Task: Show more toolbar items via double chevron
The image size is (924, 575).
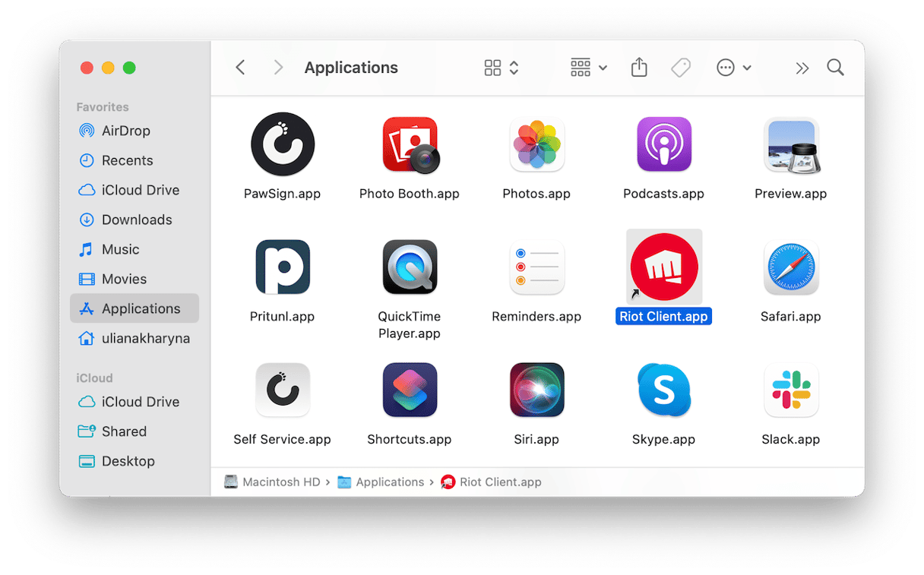Action: click(x=802, y=68)
